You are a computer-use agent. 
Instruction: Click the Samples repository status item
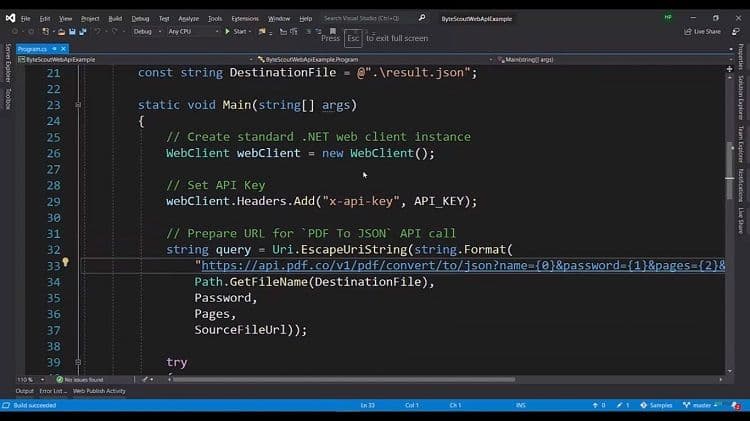(657, 405)
